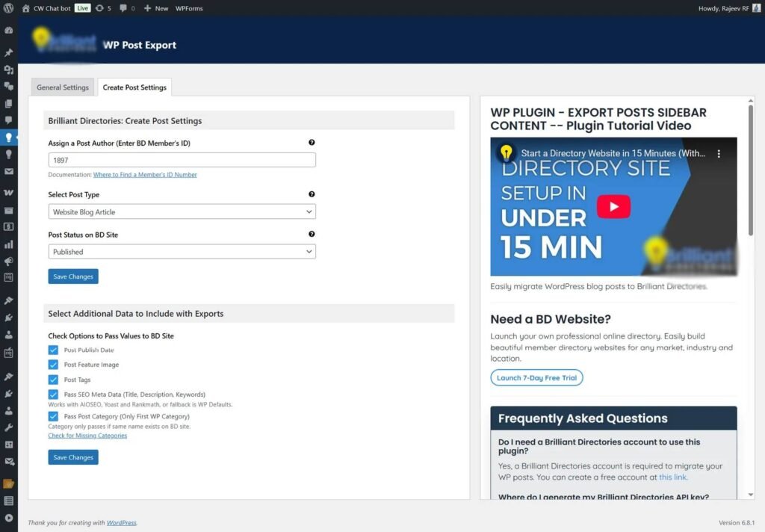
Task: Click help icon beside Select Post Type
Action: 312,194
